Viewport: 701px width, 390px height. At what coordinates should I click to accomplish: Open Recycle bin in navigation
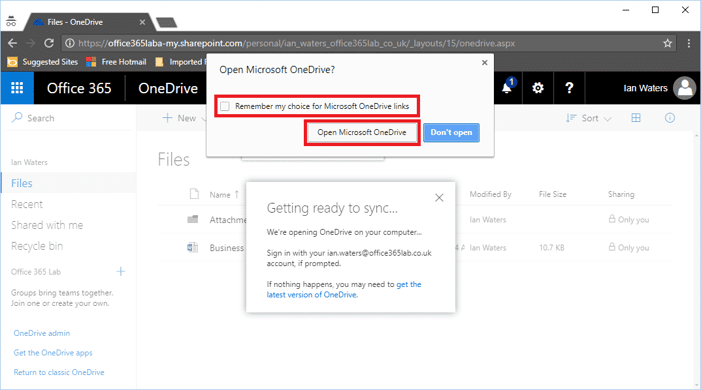pos(37,246)
